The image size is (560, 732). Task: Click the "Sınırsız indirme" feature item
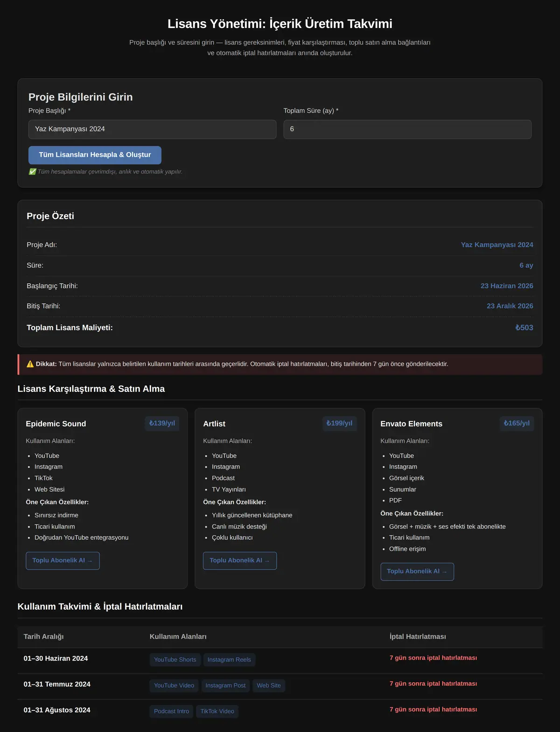click(56, 515)
